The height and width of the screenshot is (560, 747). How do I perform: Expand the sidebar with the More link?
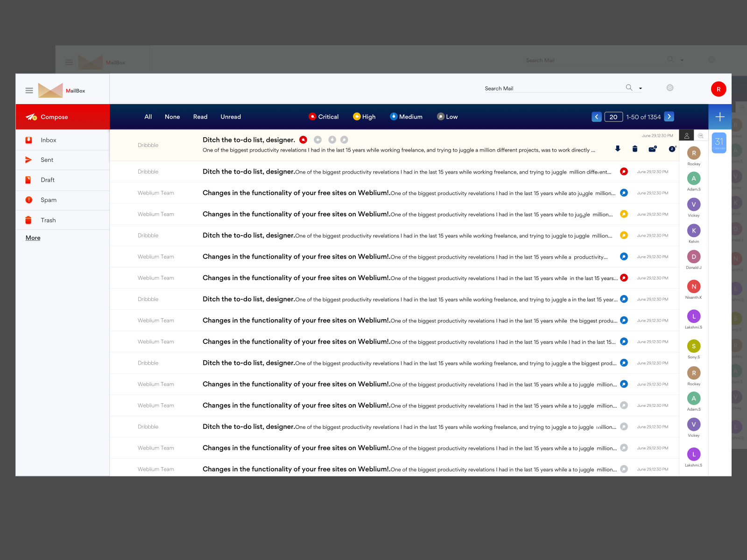pos(32,238)
